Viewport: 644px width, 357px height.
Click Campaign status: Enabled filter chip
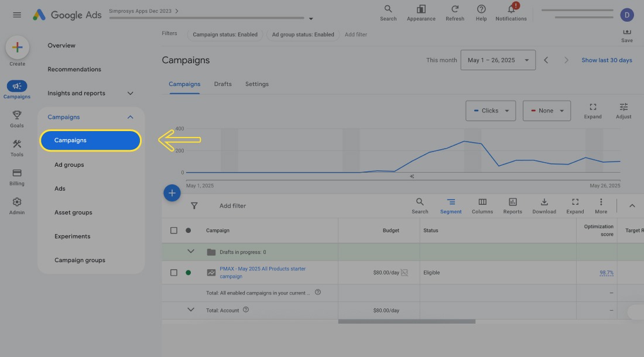click(x=225, y=35)
